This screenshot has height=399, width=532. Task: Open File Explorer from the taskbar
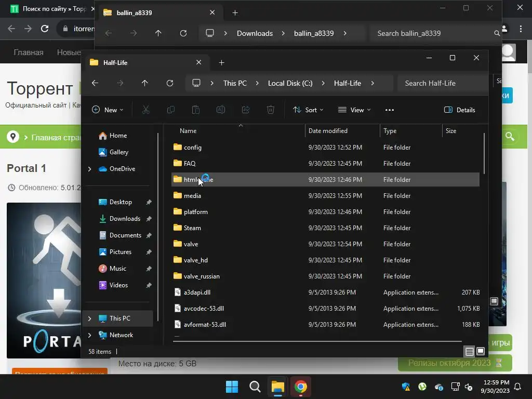click(x=277, y=387)
